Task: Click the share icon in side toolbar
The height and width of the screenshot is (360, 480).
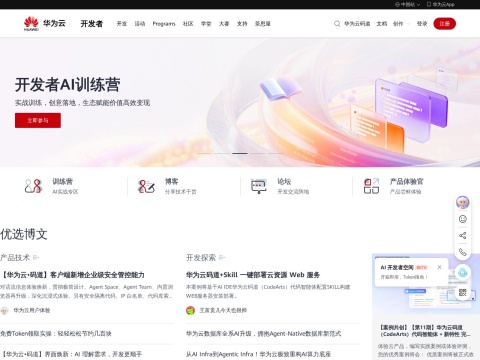Action: (x=463, y=236)
